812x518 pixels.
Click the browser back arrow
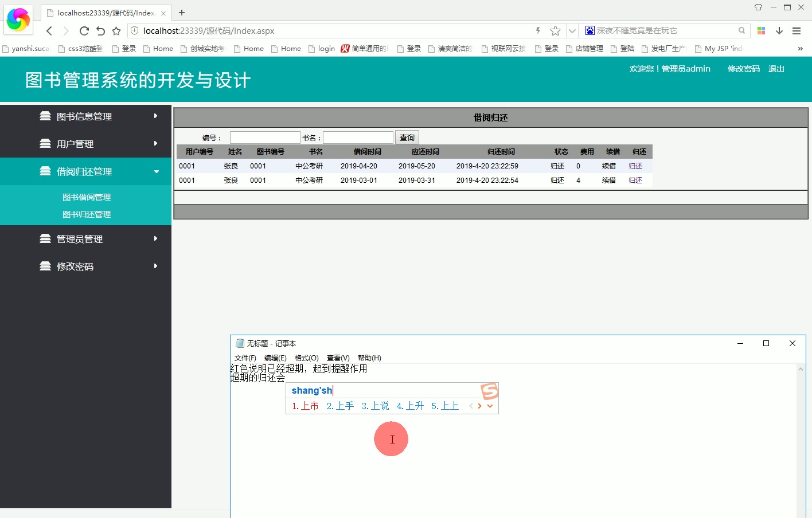tap(49, 31)
